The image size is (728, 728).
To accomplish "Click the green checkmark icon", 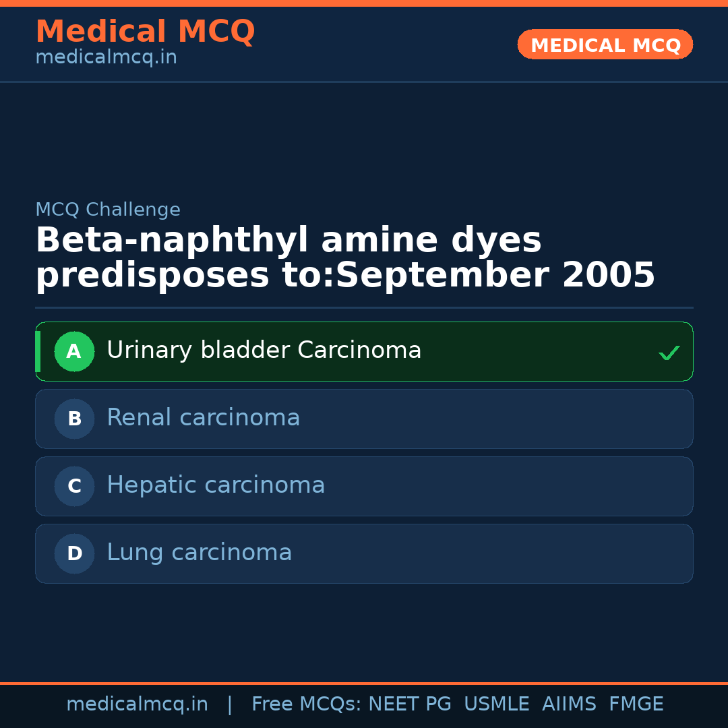I will 669,353.
